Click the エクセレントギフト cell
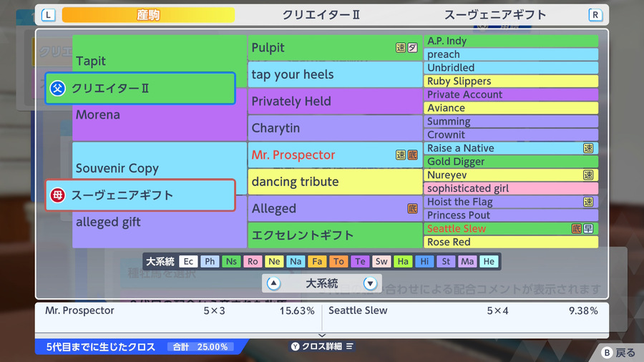This screenshot has height=362, width=644. (335, 235)
